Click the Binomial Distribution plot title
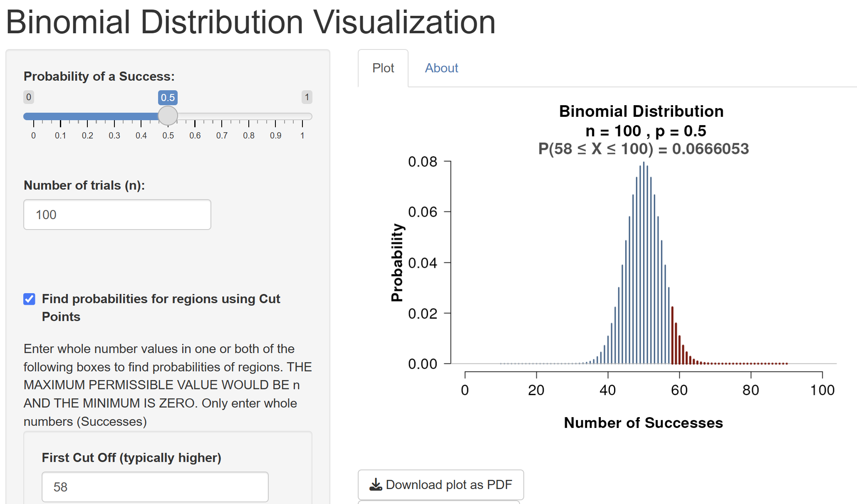 (641, 111)
